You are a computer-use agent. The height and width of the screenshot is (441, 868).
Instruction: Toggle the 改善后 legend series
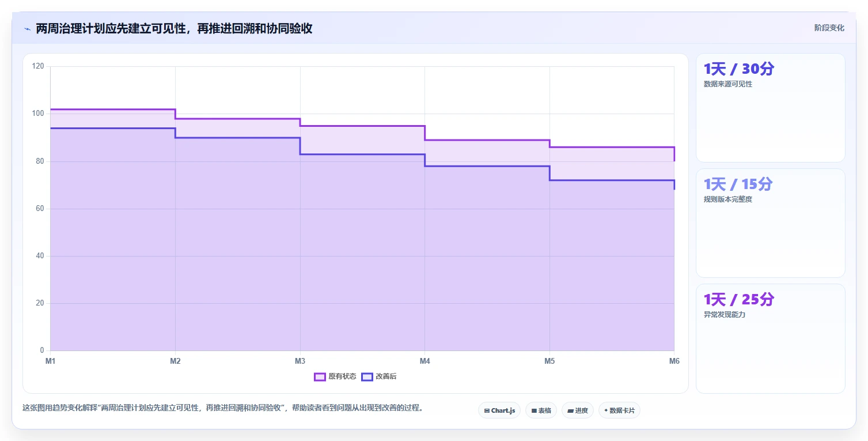tap(379, 376)
